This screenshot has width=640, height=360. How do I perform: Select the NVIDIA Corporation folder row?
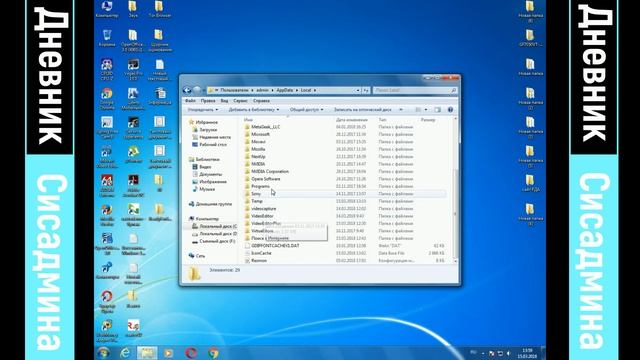point(345,171)
